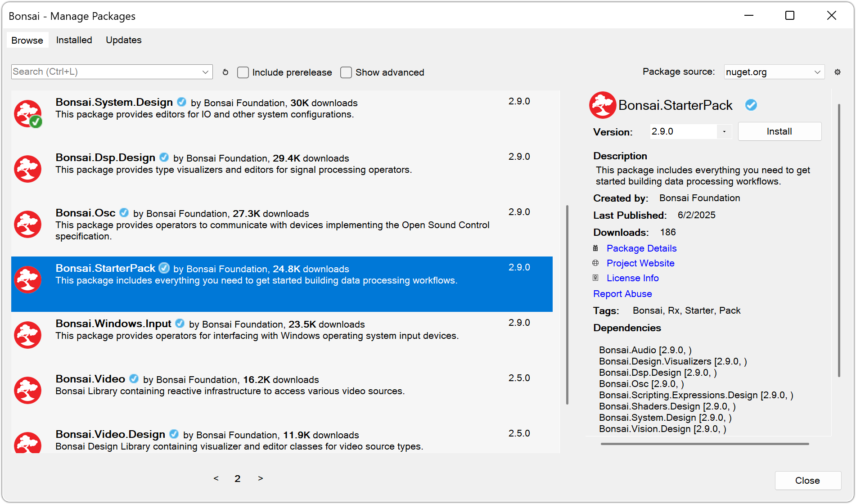Select the Bonsai.Video.Design package title

[110, 434]
